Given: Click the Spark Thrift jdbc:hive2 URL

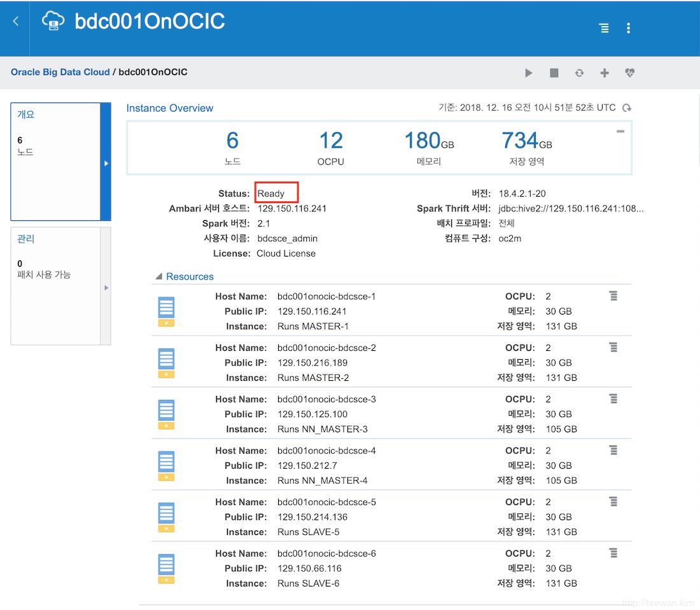Looking at the screenshot, I should click(571, 209).
